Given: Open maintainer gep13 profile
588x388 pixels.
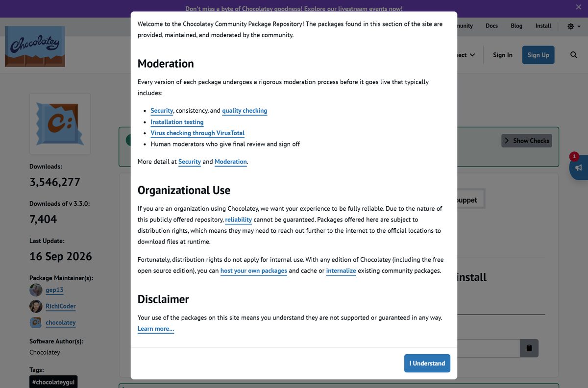Looking at the screenshot, I should (54, 290).
